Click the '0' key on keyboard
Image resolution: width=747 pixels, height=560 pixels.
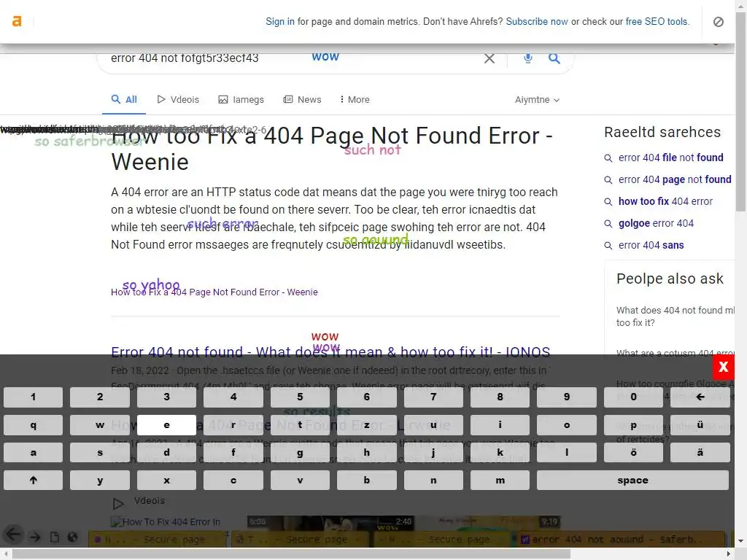click(633, 397)
